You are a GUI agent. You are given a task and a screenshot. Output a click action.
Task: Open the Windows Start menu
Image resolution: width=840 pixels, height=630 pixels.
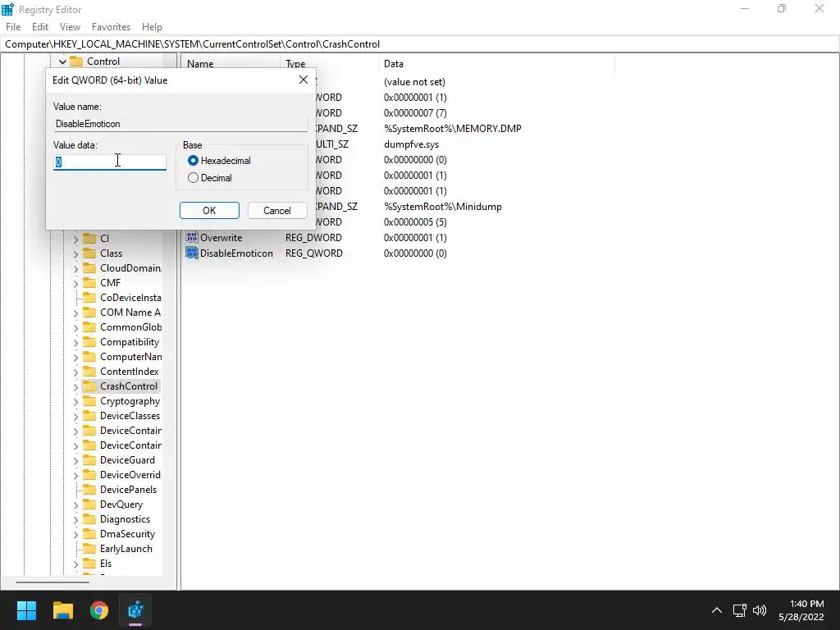coord(26,610)
